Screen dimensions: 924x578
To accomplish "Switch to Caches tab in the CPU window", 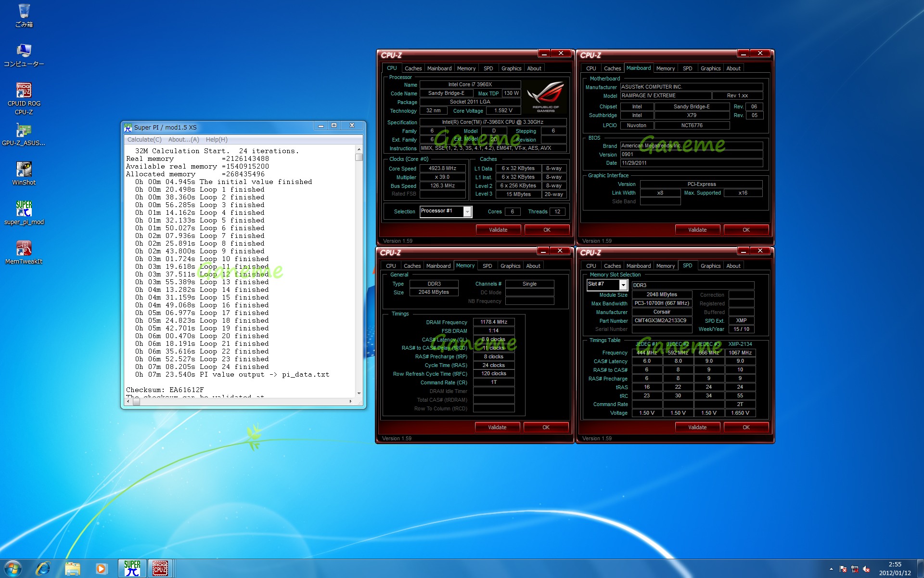I will (413, 68).
